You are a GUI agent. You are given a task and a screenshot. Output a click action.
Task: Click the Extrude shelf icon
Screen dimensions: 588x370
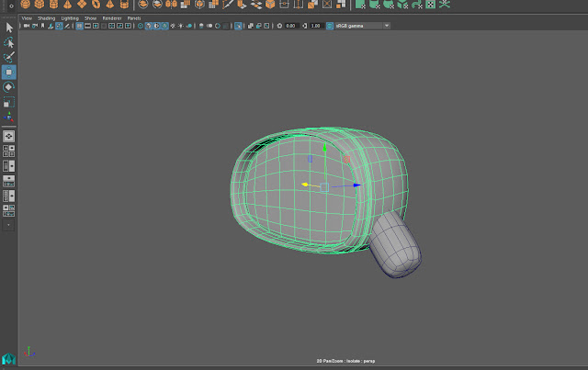(242, 4)
